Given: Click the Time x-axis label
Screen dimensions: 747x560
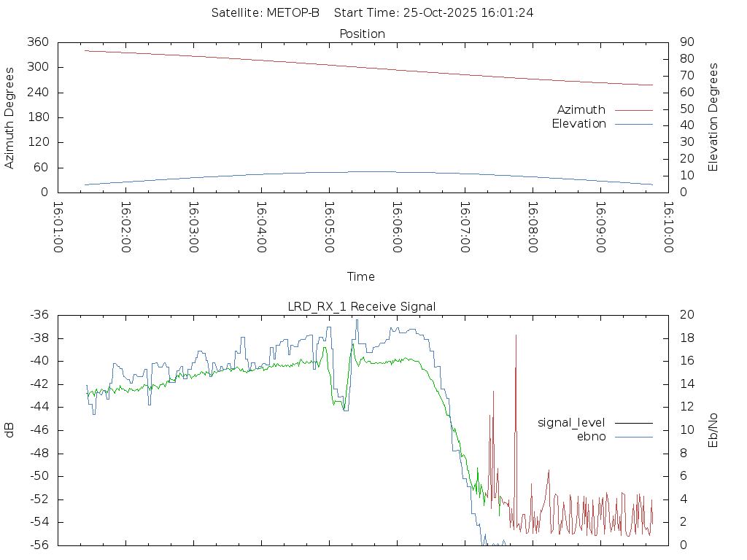Looking at the screenshot, I should click(x=361, y=276).
